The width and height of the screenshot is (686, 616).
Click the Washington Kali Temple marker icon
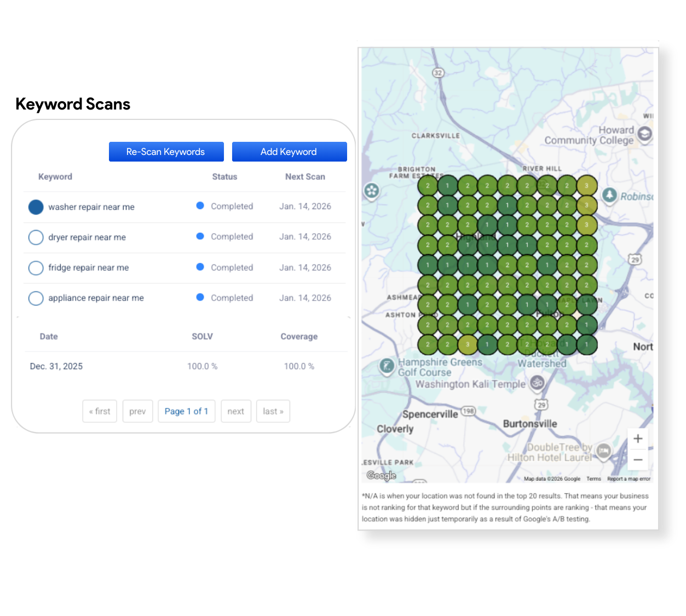click(x=537, y=383)
